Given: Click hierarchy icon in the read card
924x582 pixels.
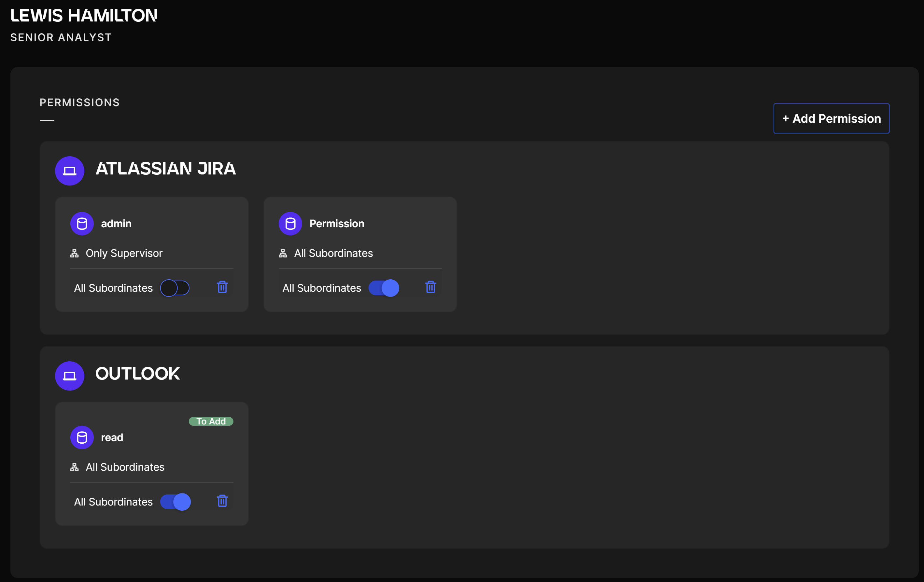Looking at the screenshot, I should pos(75,467).
